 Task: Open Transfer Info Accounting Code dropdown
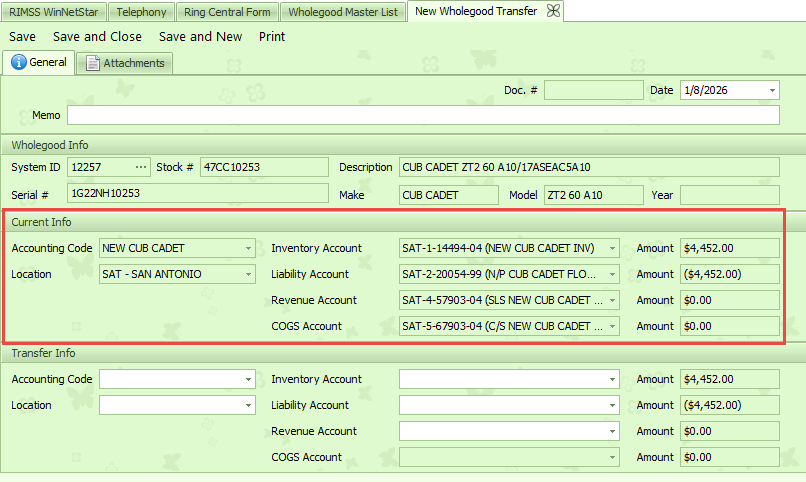[x=248, y=379]
